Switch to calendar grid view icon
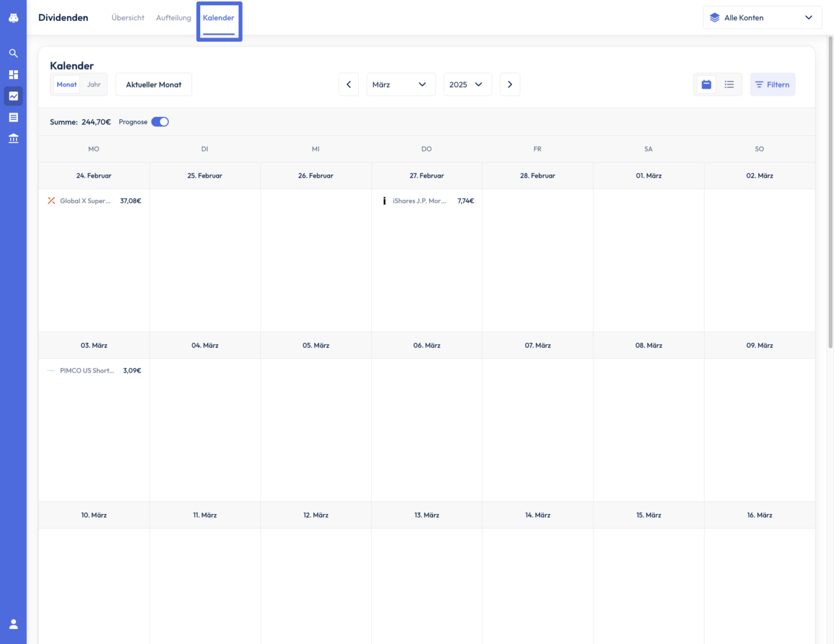834x644 pixels. click(x=706, y=85)
